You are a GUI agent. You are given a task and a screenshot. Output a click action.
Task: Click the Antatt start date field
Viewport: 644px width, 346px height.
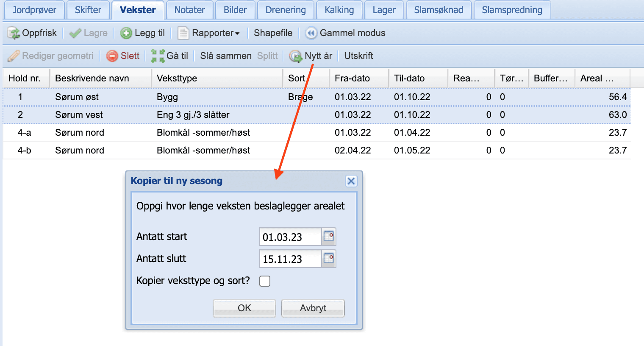pos(291,237)
